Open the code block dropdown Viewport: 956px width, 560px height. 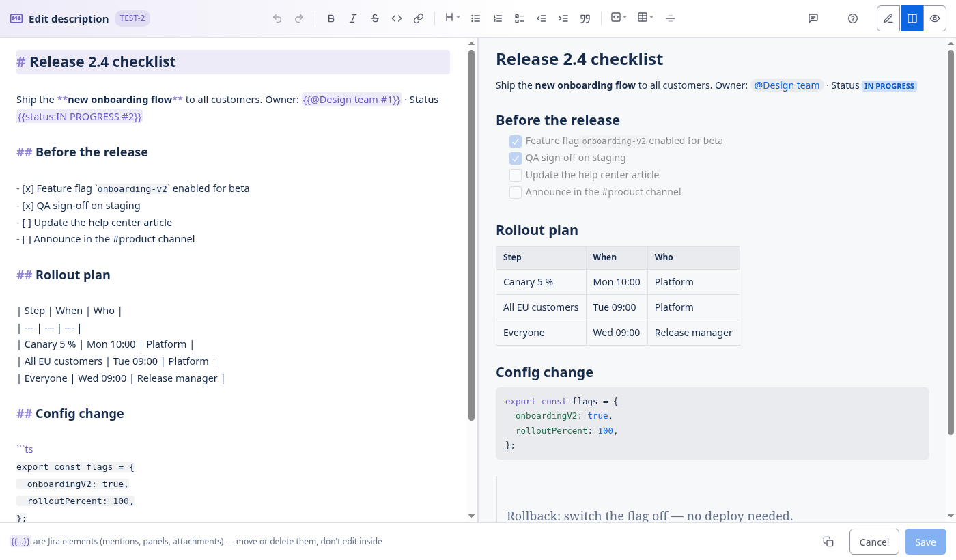[619, 18]
